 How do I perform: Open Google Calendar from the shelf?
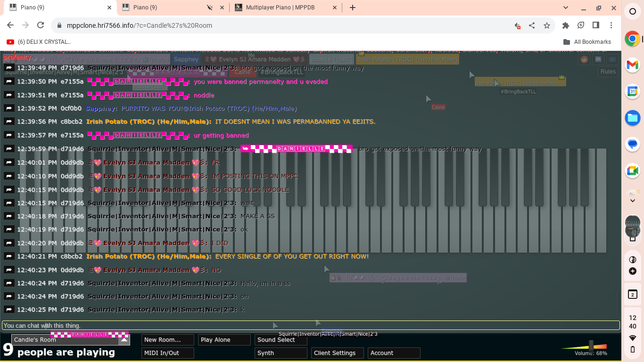[633, 91]
